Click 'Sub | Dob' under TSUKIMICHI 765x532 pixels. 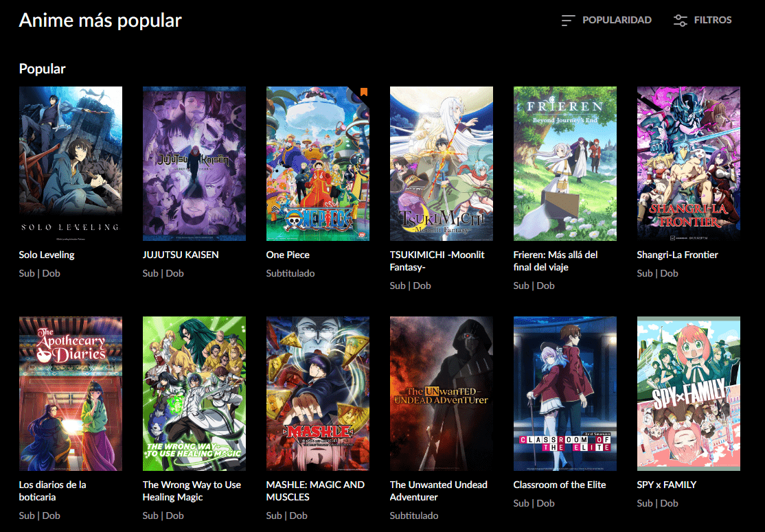[410, 286]
